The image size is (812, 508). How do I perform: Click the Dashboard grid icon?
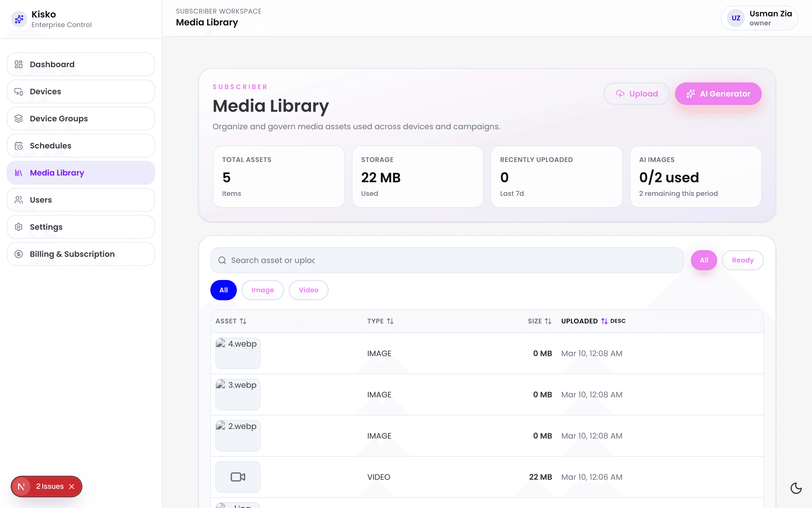pos(18,64)
